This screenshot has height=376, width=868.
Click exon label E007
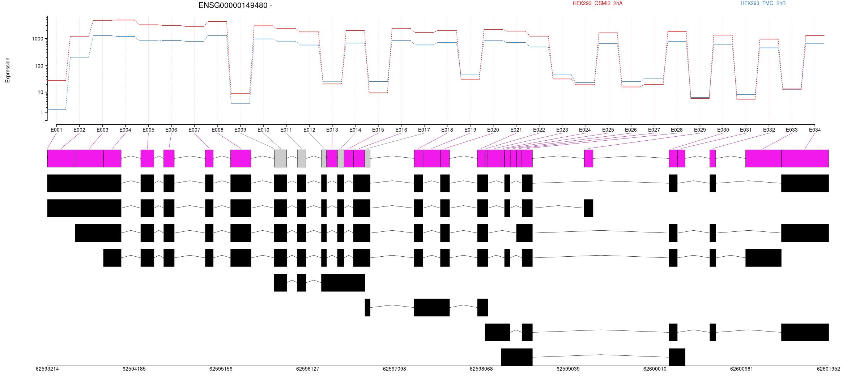(194, 130)
